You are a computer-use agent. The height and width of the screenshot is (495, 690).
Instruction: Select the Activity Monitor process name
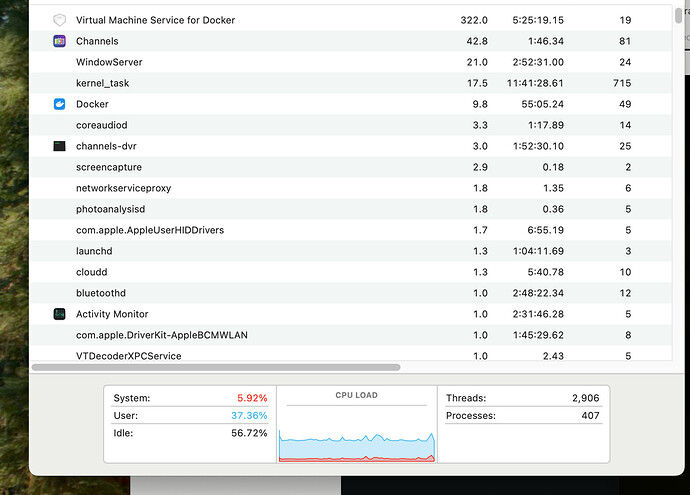tap(112, 314)
